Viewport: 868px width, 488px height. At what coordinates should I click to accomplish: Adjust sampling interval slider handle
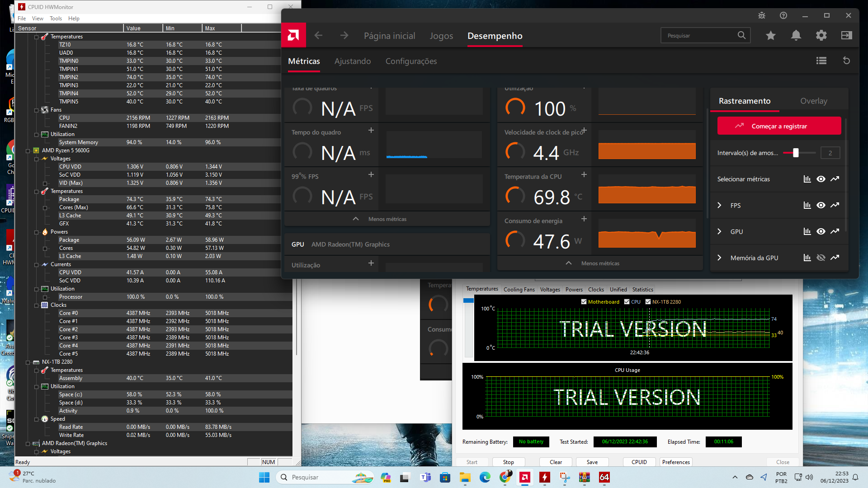(796, 153)
